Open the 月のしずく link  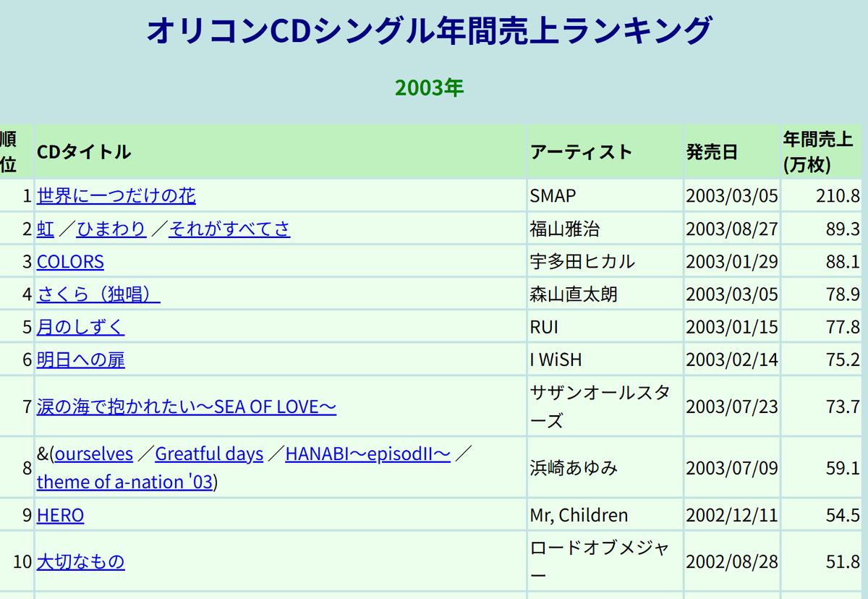(80, 326)
